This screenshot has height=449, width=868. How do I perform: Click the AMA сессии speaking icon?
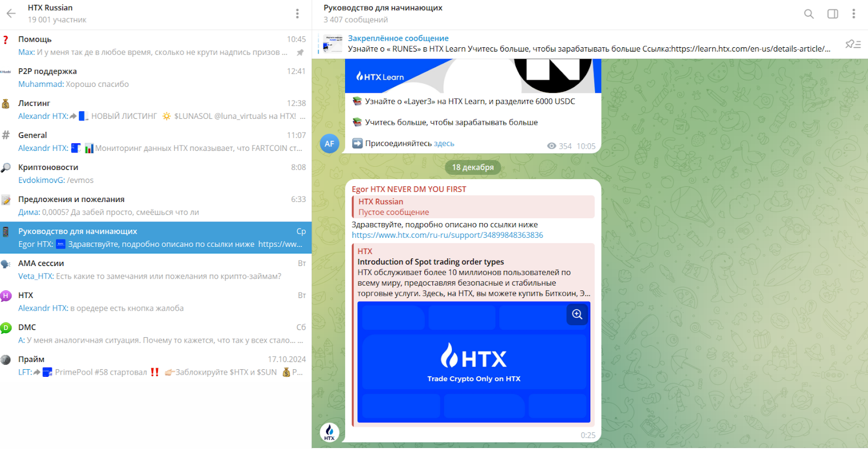[x=5, y=264]
